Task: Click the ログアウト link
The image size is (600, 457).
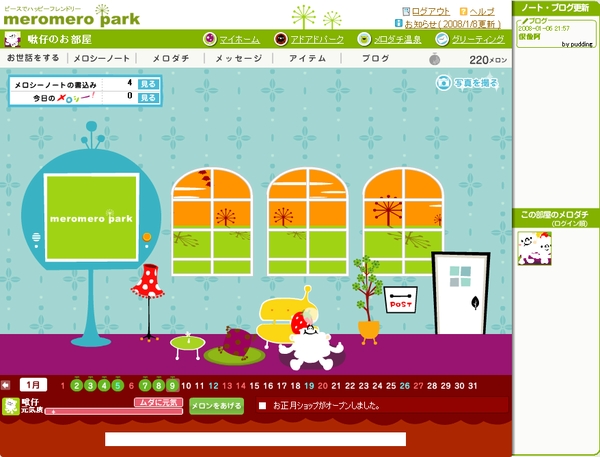Action: pyautogui.click(x=430, y=11)
